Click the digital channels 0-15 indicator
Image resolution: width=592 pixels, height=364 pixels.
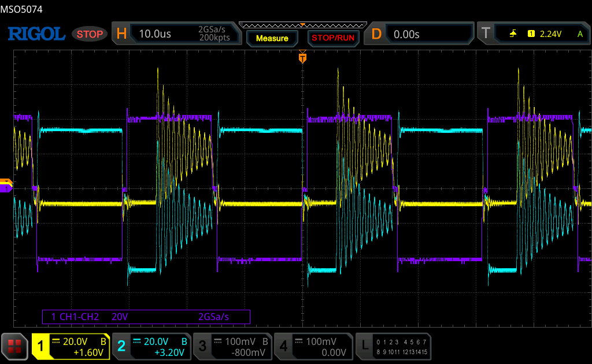(402, 347)
